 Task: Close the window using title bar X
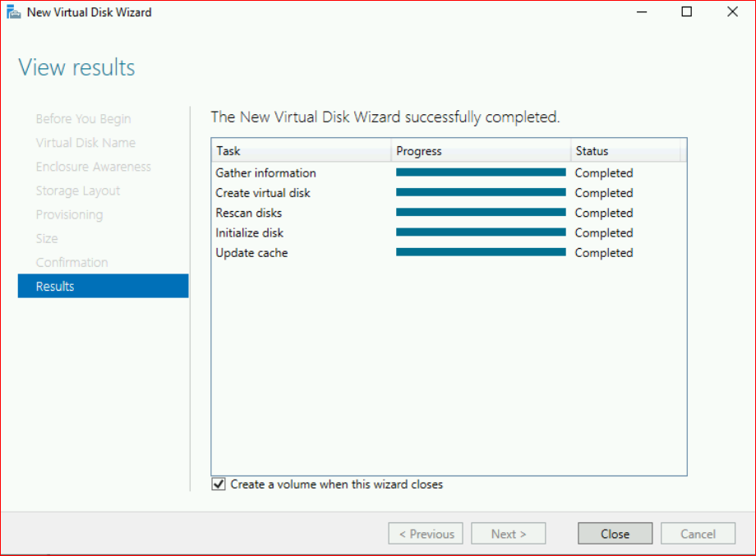click(732, 12)
